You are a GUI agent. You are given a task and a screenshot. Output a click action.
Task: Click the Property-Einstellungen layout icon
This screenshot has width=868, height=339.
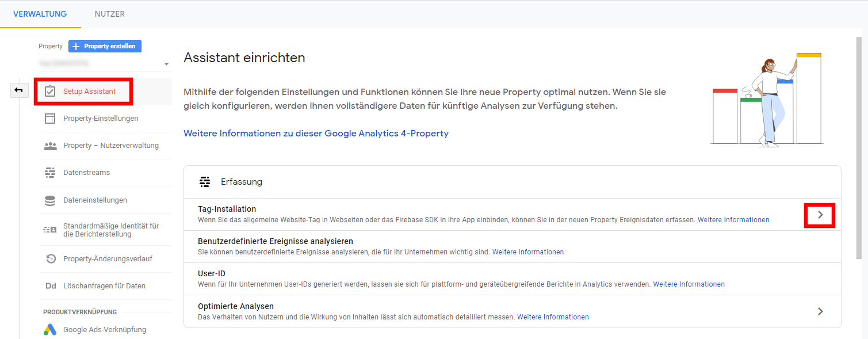coord(50,119)
